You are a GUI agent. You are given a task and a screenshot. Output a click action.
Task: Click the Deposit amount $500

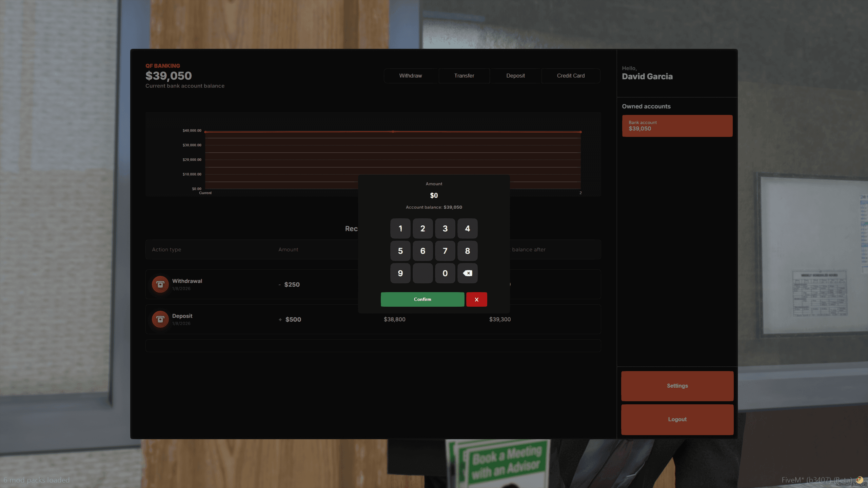point(293,320)
